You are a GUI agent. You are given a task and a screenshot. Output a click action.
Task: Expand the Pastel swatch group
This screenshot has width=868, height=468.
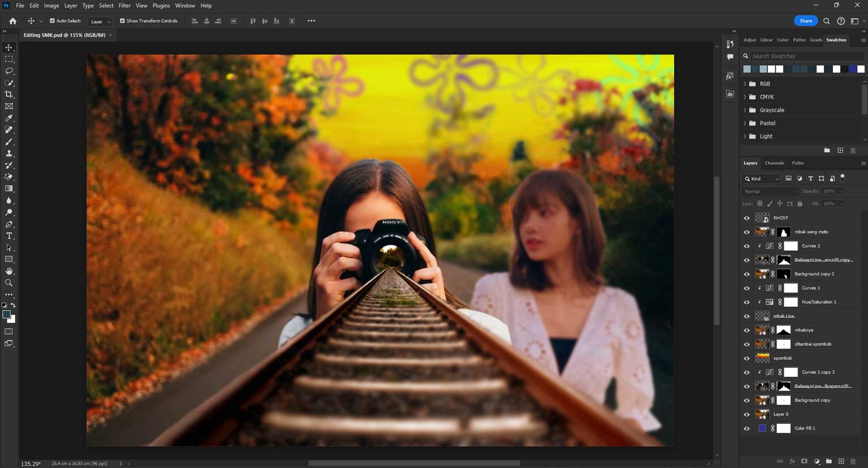(x=745, y=123)
